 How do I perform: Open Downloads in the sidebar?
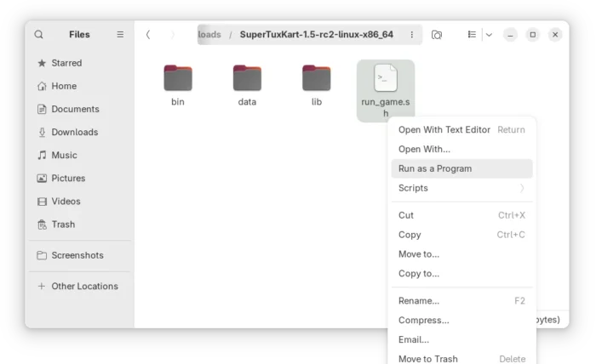[x=74, y=133]
